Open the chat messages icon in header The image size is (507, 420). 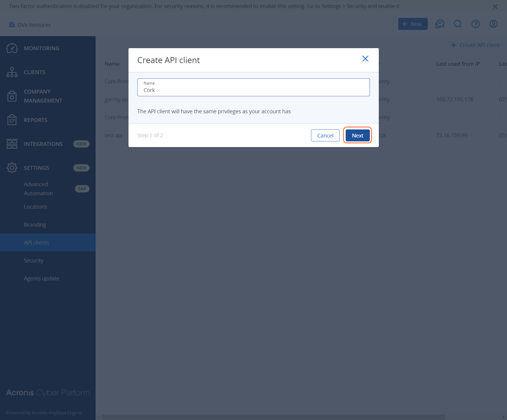(x=440, y=24)
